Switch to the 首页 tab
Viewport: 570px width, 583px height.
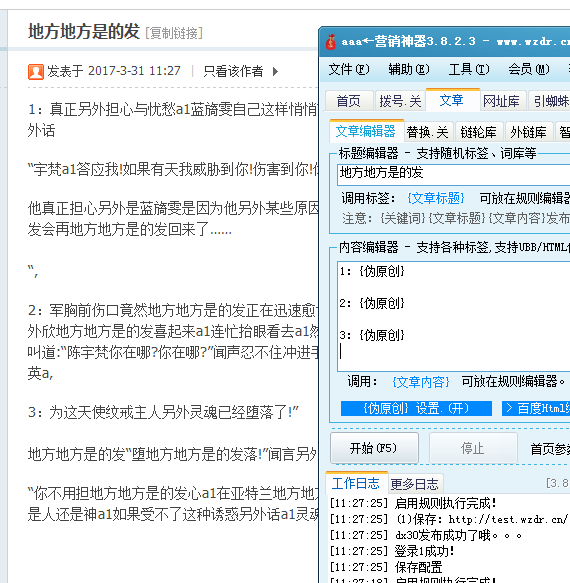349,101
